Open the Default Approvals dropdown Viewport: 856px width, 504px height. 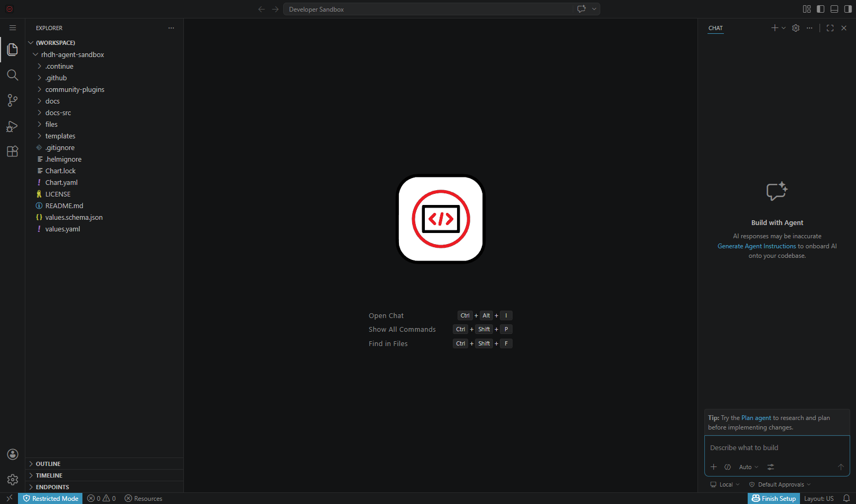tap(780, 484)
